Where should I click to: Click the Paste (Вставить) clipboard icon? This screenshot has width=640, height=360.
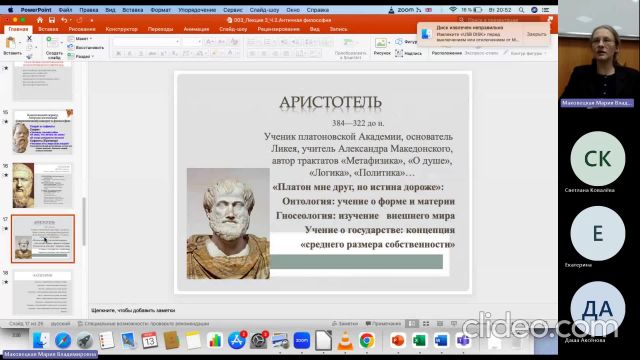(11, 42)
